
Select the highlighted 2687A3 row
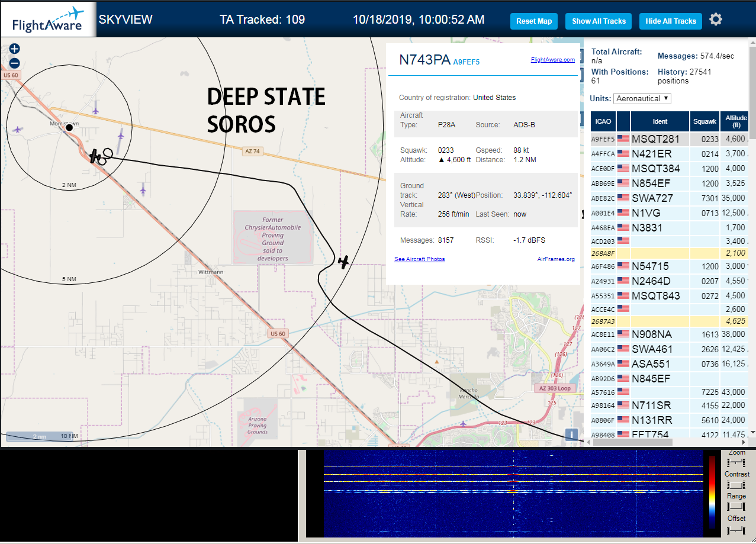click(670, 321)
